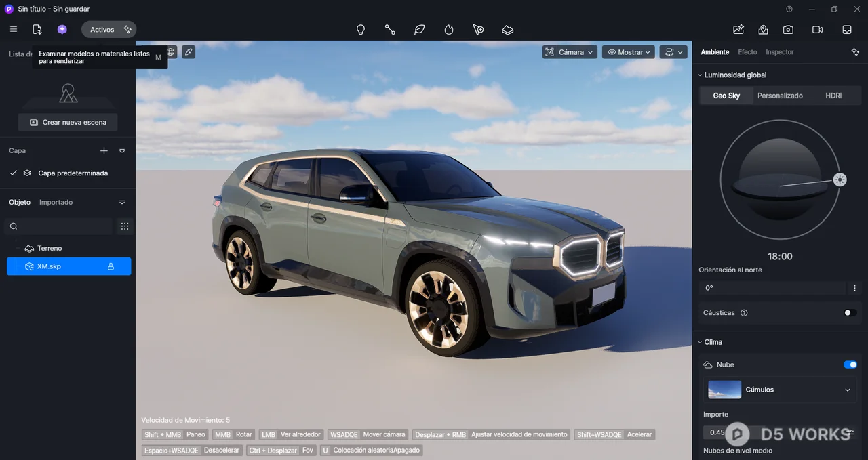
Task: Open the Capa options dropdown
Action: click(122, 151)
